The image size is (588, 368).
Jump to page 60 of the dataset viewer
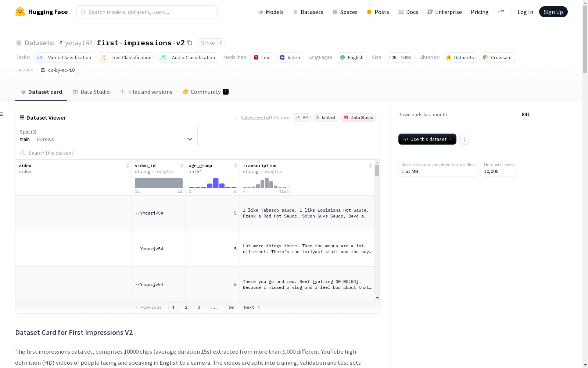click(231, 307)
